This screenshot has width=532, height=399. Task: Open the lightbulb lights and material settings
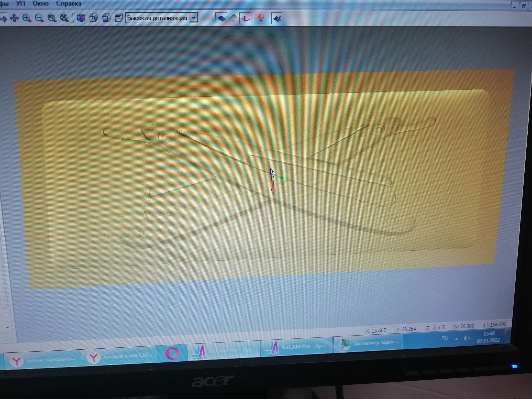tap(261, 18)
